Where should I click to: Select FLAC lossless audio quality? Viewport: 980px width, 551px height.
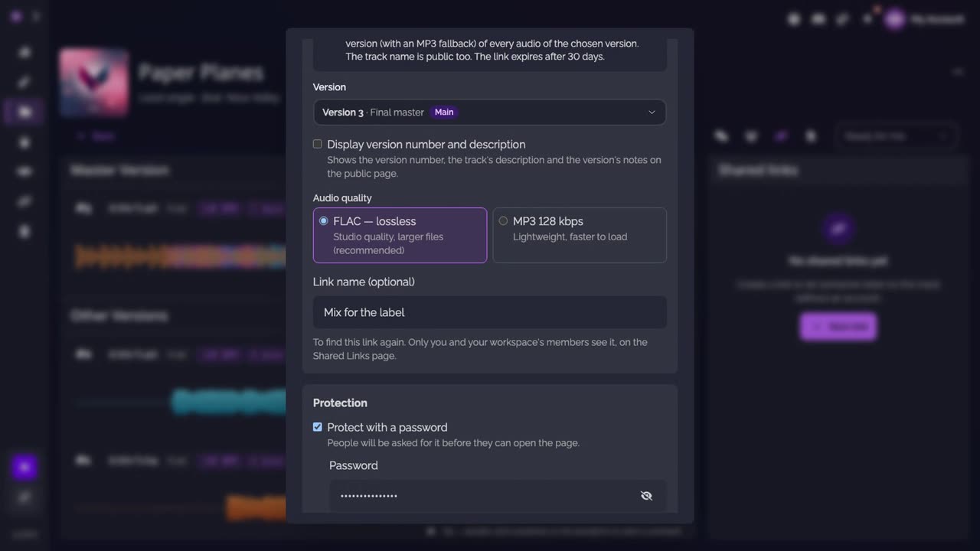click(x=400, y=235)
